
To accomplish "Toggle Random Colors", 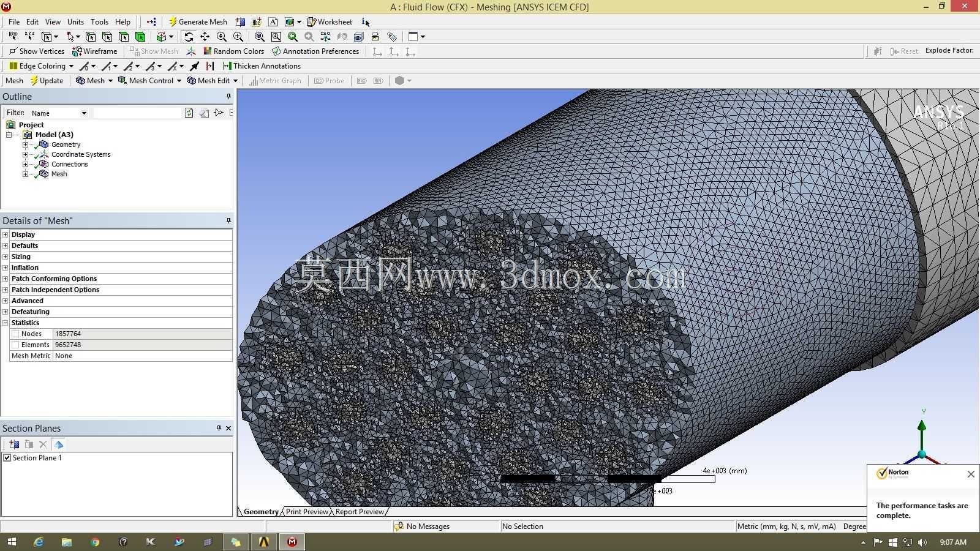I will pyautogui.click(x=233, y=51).
